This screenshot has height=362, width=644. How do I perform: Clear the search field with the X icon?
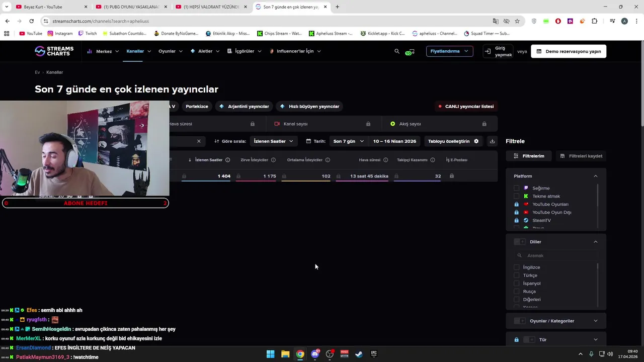click(x=199, y=141)
